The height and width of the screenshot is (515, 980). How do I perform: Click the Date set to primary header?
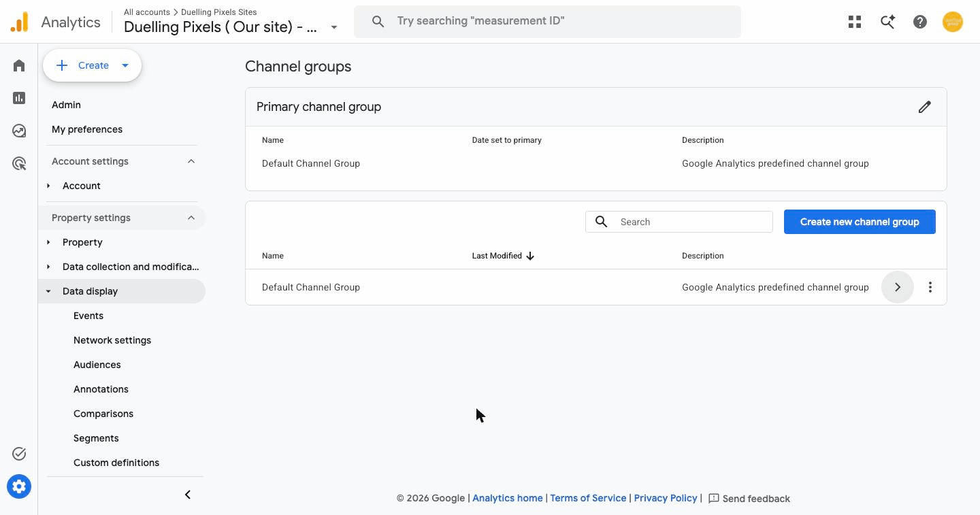point(507,140)
